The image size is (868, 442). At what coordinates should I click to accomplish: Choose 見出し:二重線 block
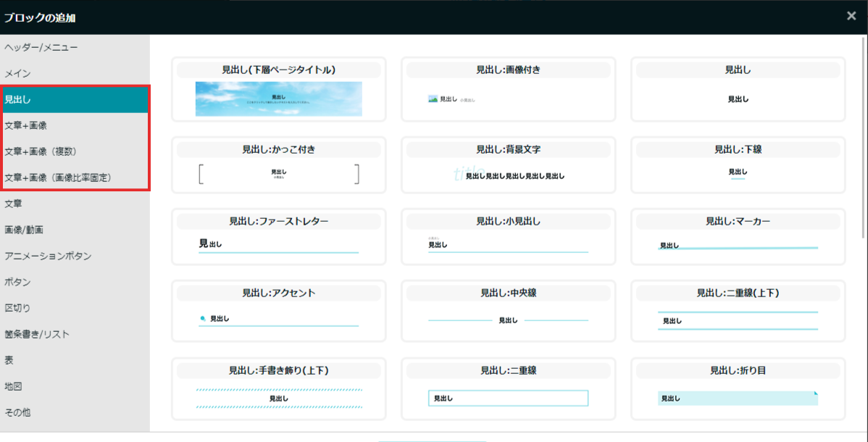tap(508, 389)
